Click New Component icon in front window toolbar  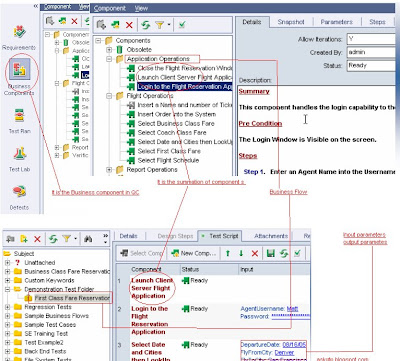pyautogui.click(x=115, y=25)
